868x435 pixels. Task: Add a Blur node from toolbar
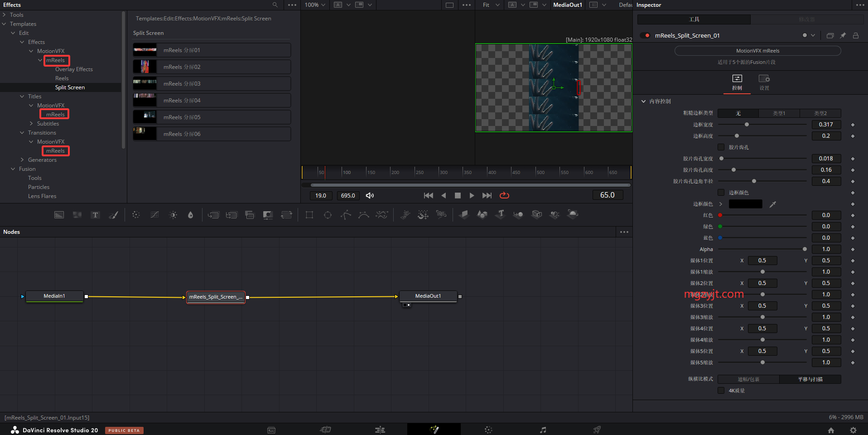(191, 215)
